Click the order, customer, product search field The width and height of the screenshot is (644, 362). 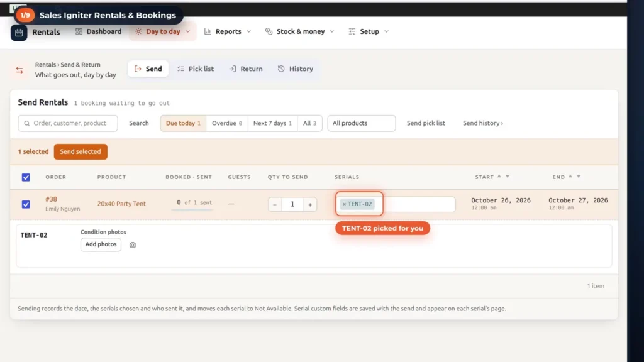point(68,123)
